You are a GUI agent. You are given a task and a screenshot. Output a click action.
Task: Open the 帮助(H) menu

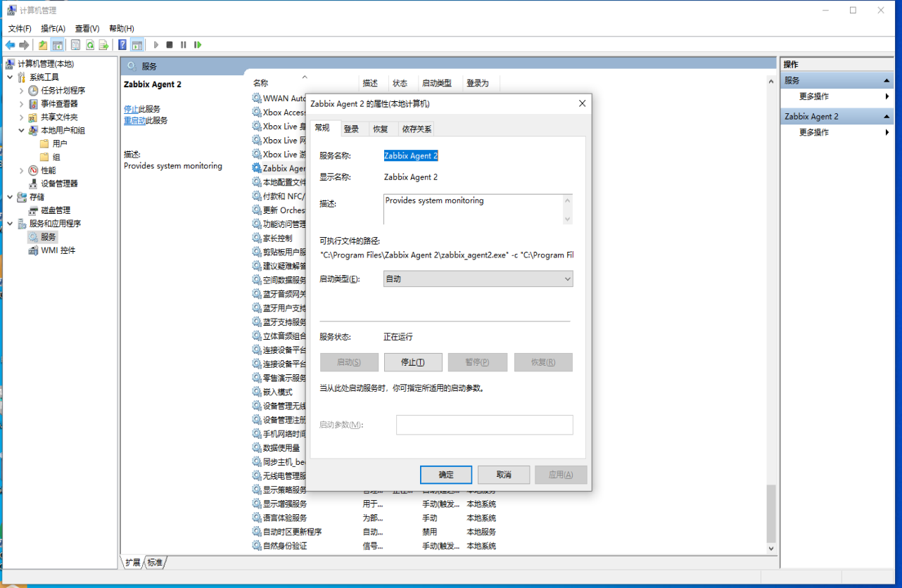click(x=122, y=28)
